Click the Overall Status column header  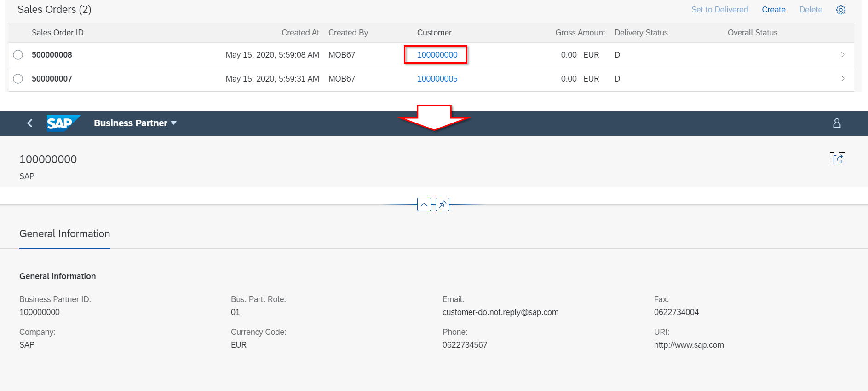pos(753,33)
